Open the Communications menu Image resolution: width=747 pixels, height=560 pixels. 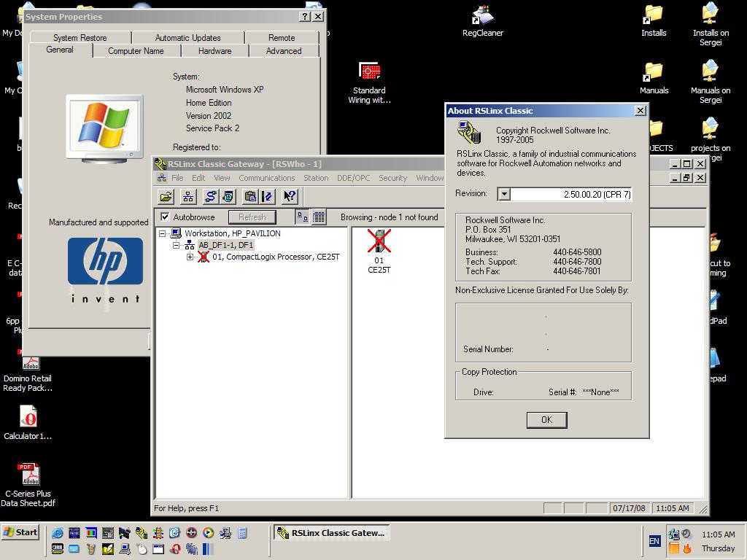pos(267,178)
